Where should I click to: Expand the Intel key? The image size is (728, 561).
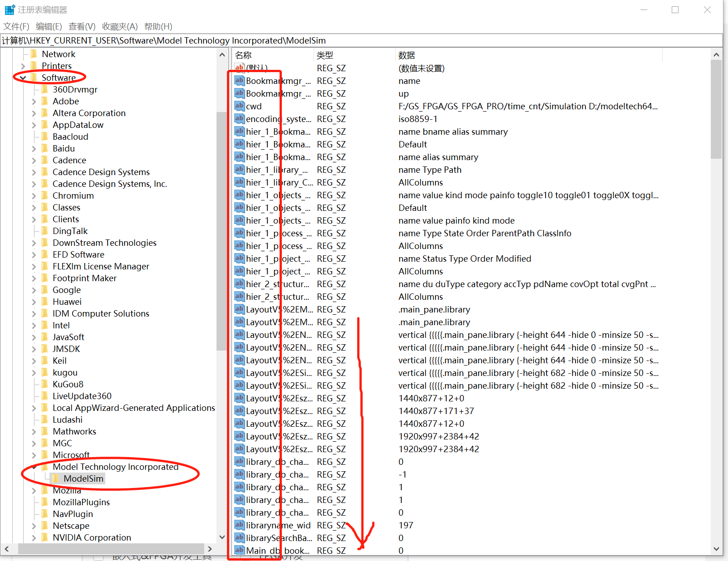[34, 325]
